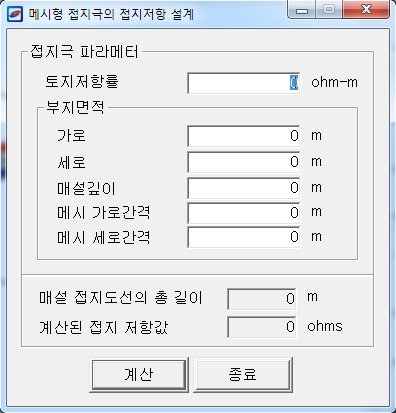Click the ohm-m unit label
The height and width of the screenshot is (413, 396).
(x=334, y=82)
